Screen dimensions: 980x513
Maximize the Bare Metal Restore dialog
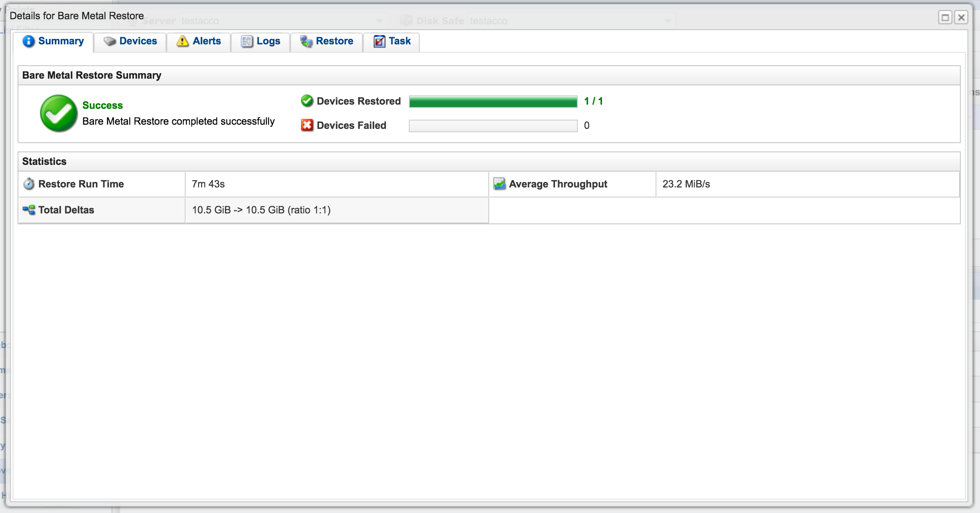[x=945, y=18]
